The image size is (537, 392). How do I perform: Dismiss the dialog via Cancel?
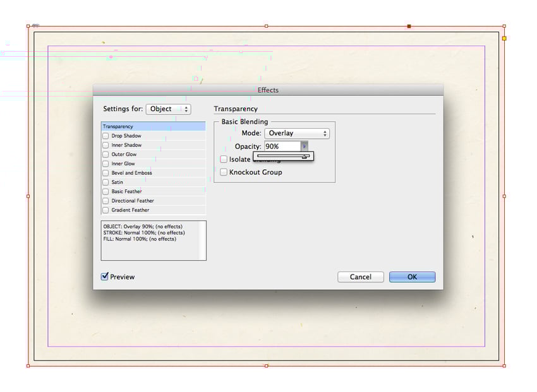(360, 276)
